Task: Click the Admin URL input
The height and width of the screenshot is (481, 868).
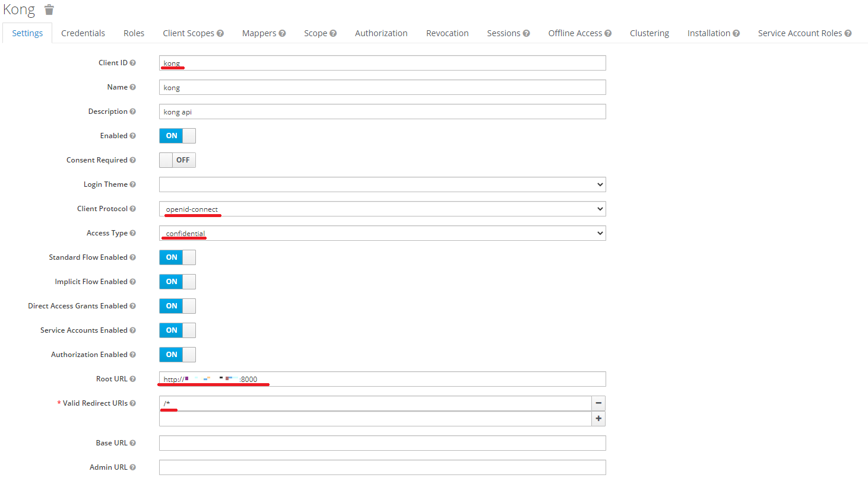Action: pos(382,467)
